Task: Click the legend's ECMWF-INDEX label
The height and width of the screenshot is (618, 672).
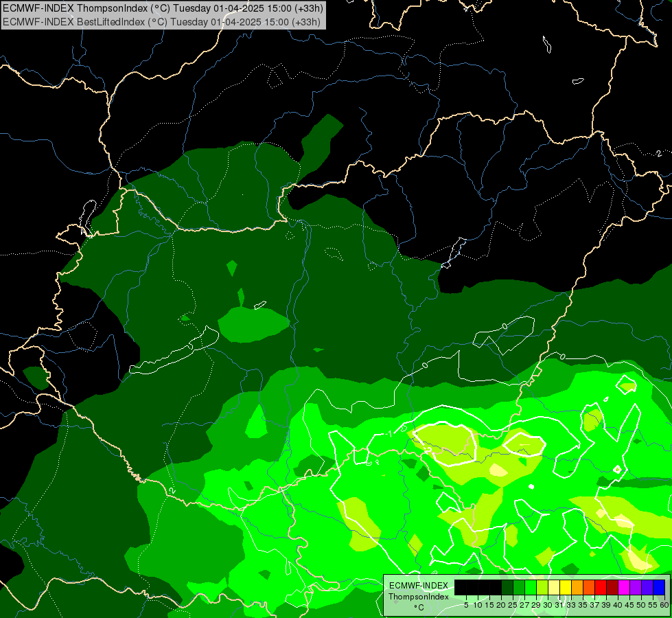Action: (419, 586)
